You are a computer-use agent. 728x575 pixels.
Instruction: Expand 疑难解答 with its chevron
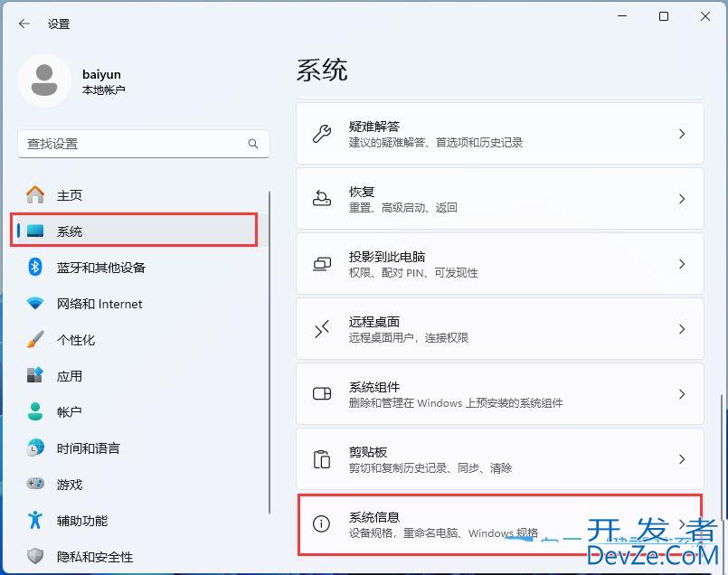coord(682,134)
